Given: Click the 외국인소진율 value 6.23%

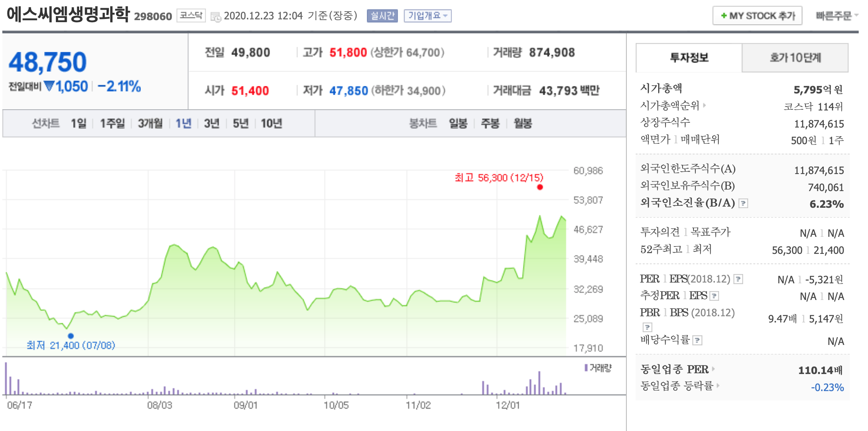Looking at the screenshot, I should [827, 204].
